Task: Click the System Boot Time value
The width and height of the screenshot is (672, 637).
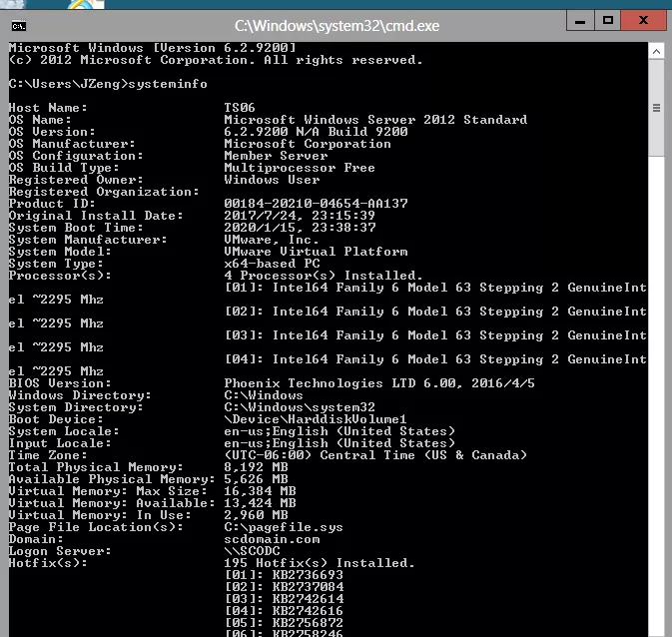Action: point(300,228)
